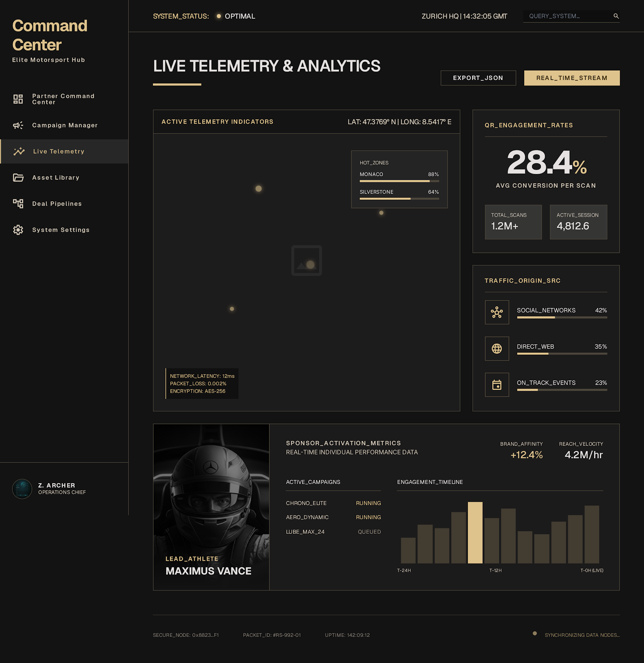Click the Command Center logo title
Screen dimensions: 644x663
coord(50,35)
